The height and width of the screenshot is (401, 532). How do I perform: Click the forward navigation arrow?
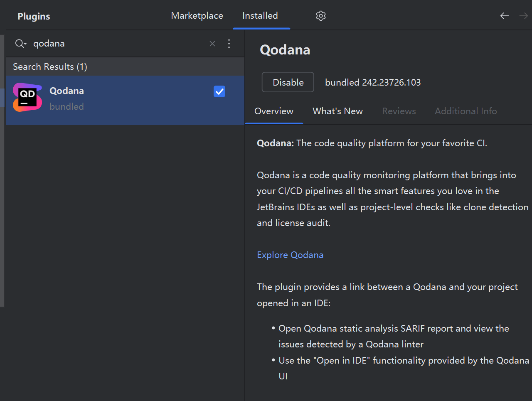pyautogui.click(x=523, y=16)
